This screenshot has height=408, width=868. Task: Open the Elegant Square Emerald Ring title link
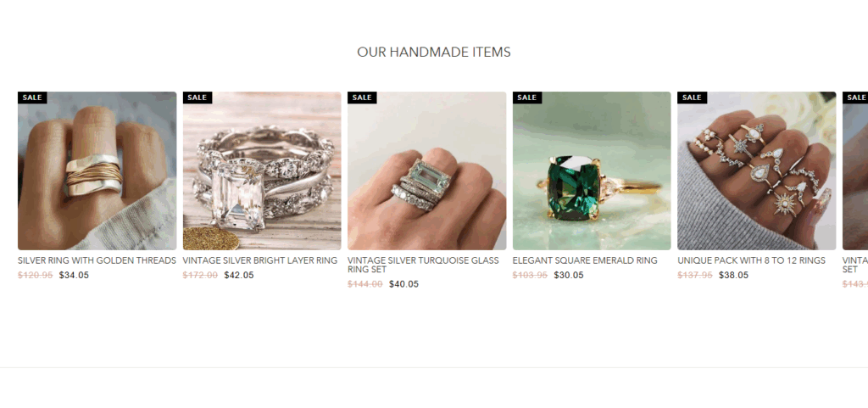(x=585, y=260)
